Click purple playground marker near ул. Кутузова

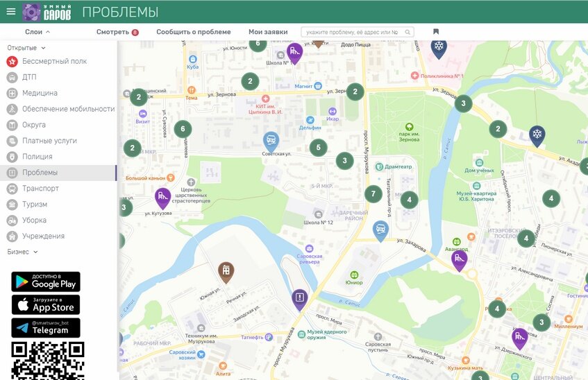pos(162,198)
